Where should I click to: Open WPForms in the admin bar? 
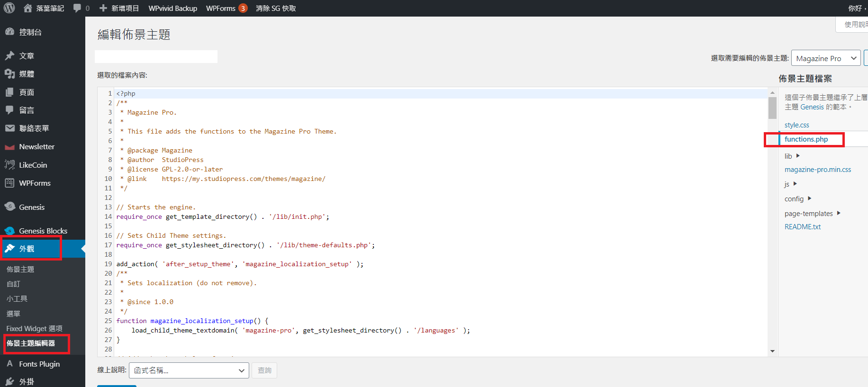(x=221, y=8)
